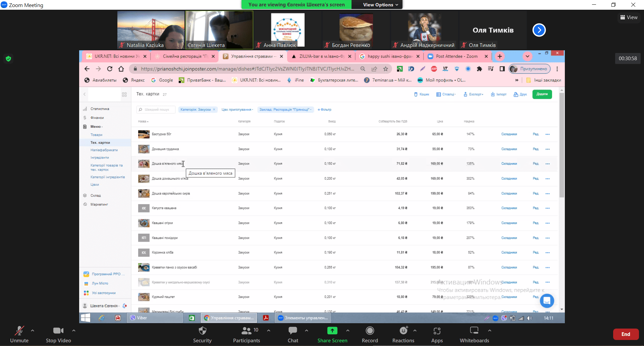
Task: Expand the share options arrow beside Share Screen
Action: 348,331
